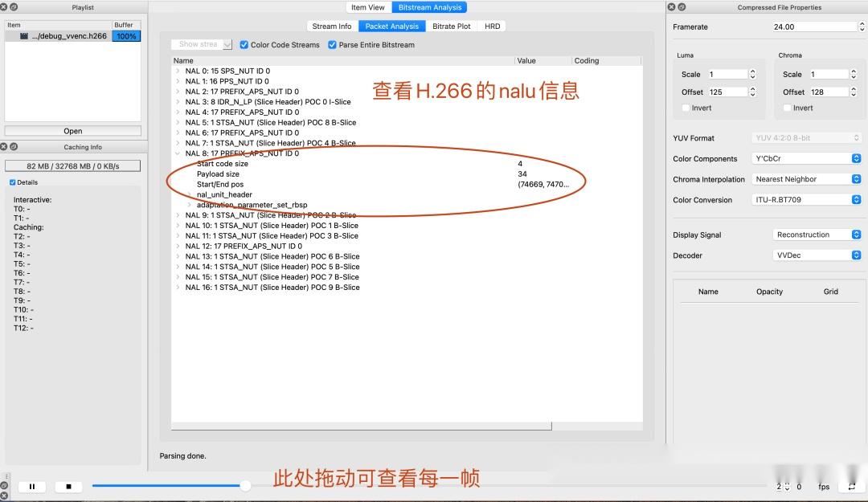Collapse the NAL 8 PREFIX_APS_NUT entry

[x=178, y=153]
